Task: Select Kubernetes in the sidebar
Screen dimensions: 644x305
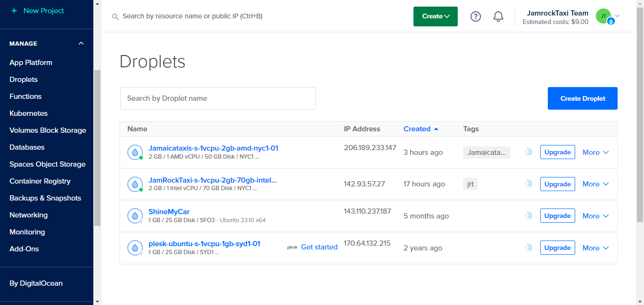Action: [x=28, y=113]
